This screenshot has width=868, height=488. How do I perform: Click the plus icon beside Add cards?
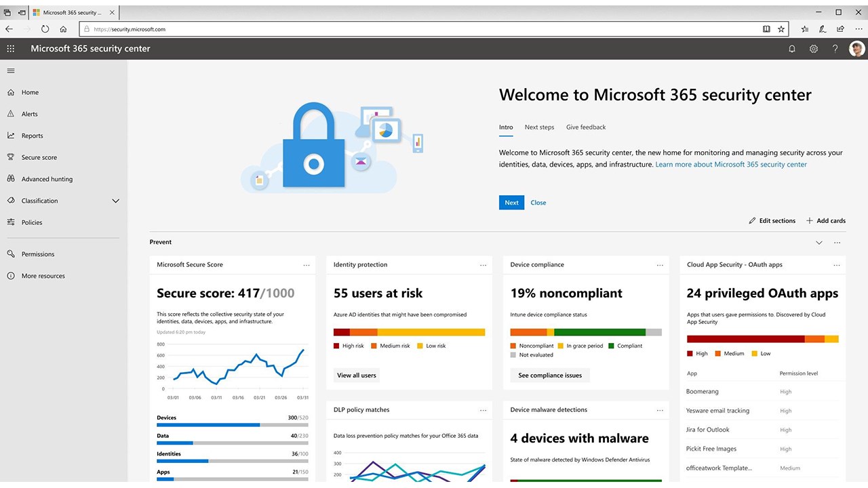810,221
